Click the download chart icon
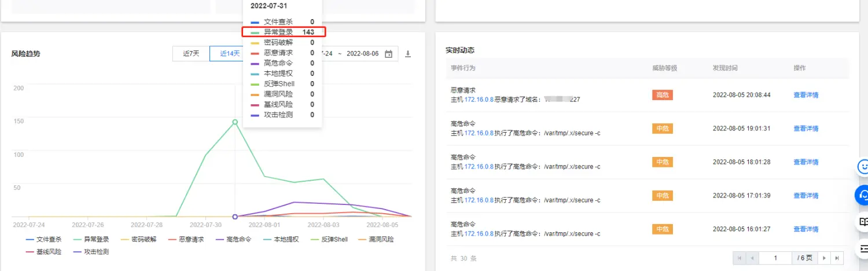This screenshot has width=868, height=271. [x=407, y=54]
